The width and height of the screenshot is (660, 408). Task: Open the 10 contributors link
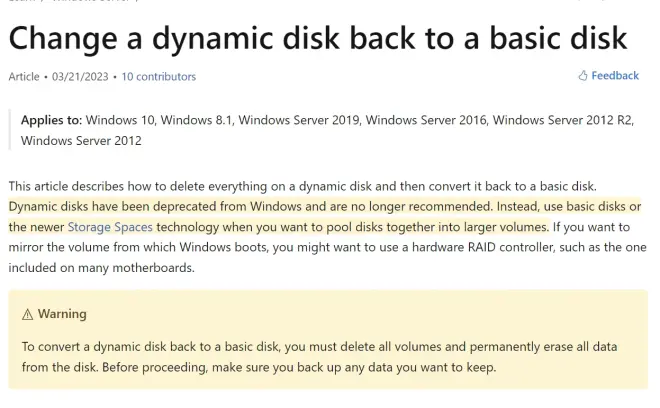(x=159, y=77)
